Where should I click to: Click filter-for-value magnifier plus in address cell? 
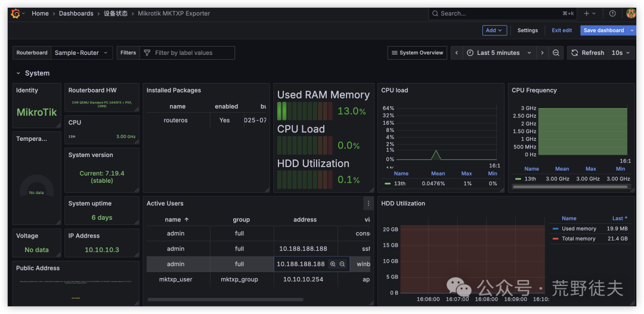click(333, 264)
